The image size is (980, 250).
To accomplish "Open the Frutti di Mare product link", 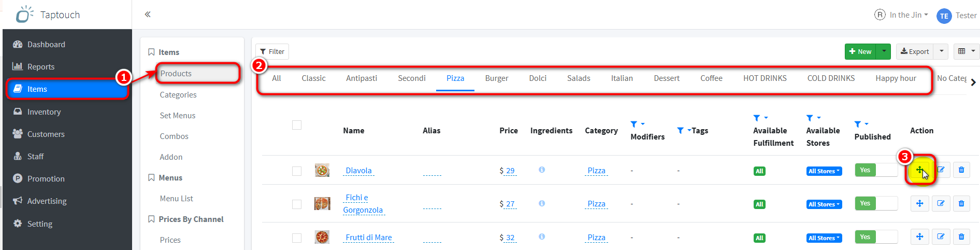I will (x=369, y=238).
